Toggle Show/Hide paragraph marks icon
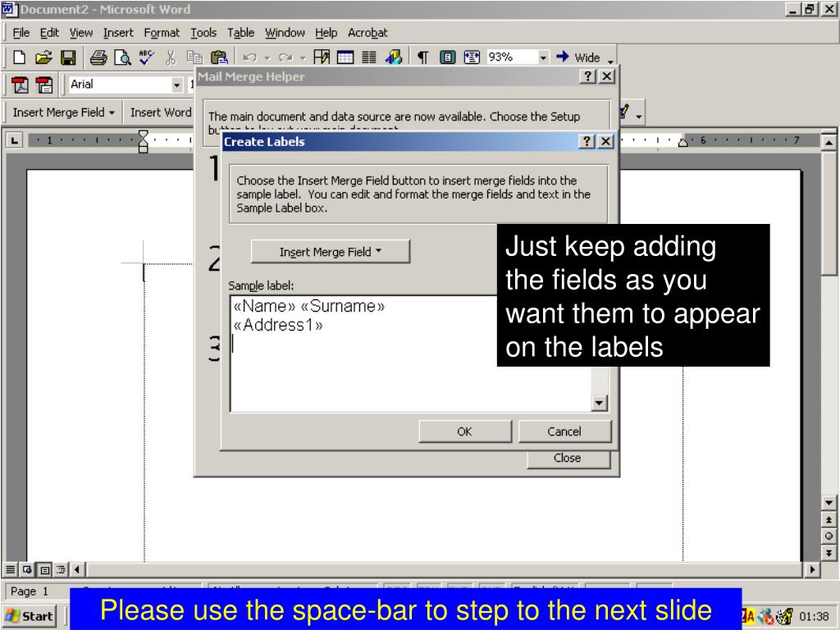This screenshot has width=840, height=630. pos(422,57)
